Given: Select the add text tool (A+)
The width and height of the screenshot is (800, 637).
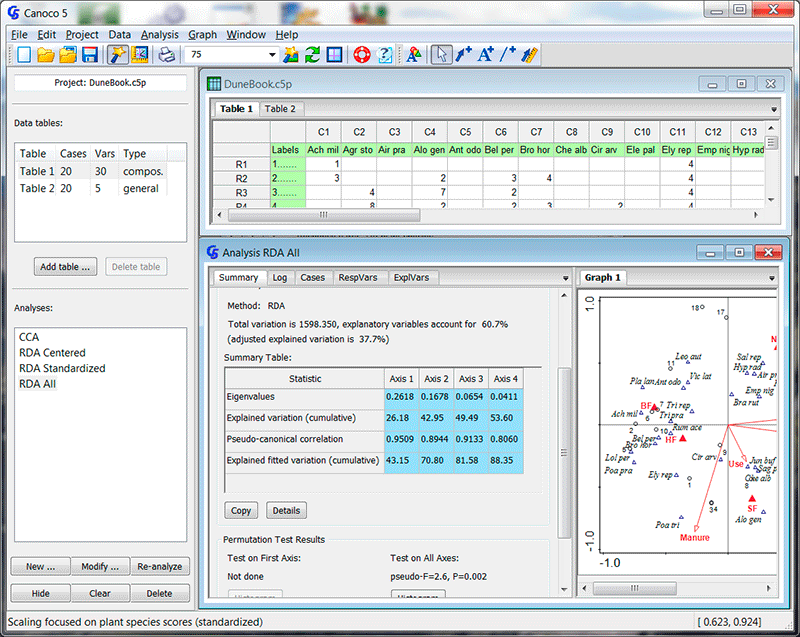Looking at the screenshot, I should [x=486, y=55].
